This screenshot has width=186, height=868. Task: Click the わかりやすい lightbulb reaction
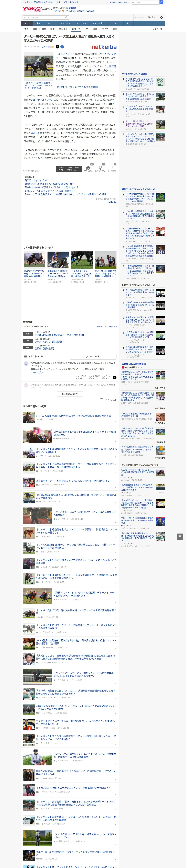100,168
